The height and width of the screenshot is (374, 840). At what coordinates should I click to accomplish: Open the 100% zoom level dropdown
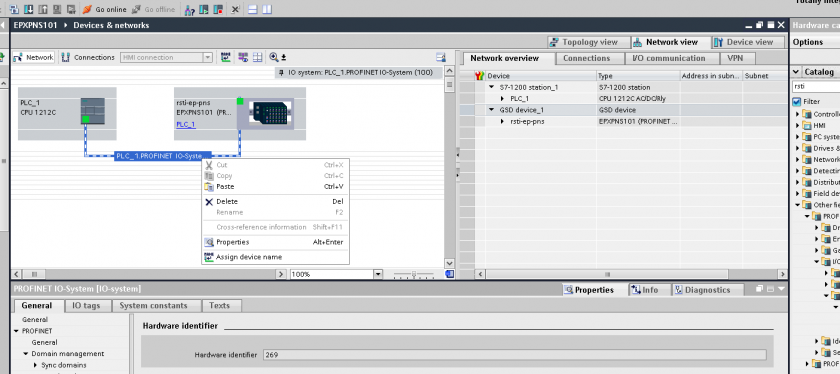pos(378,274)
